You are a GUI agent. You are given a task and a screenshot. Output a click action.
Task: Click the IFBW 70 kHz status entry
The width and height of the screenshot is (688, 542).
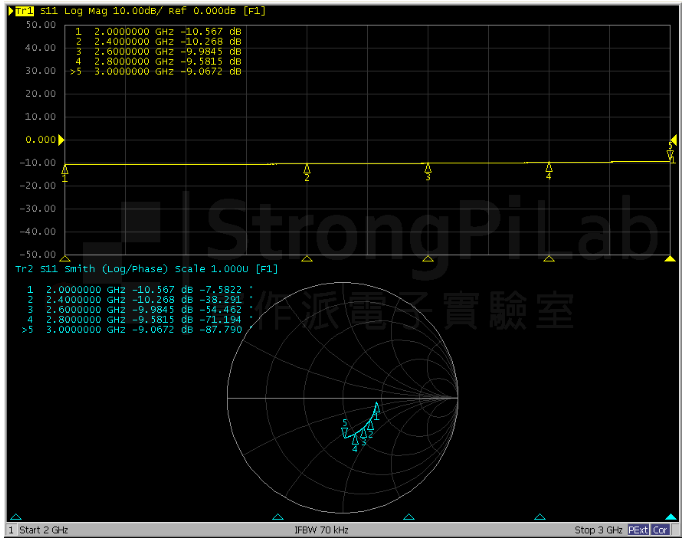pos(322,530)
